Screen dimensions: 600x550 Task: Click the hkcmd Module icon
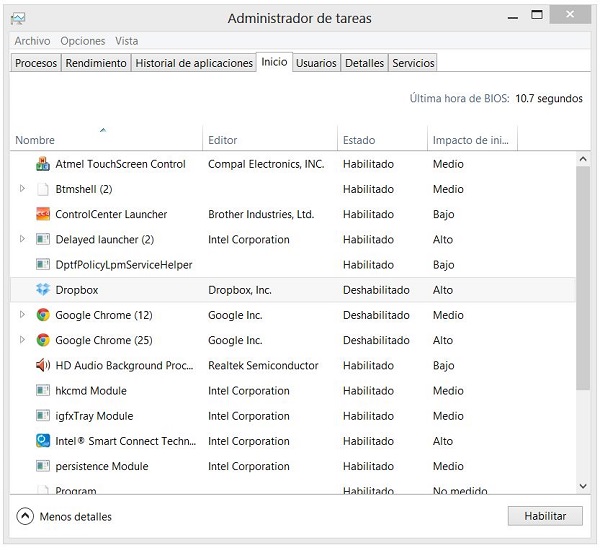click(43, 391)
